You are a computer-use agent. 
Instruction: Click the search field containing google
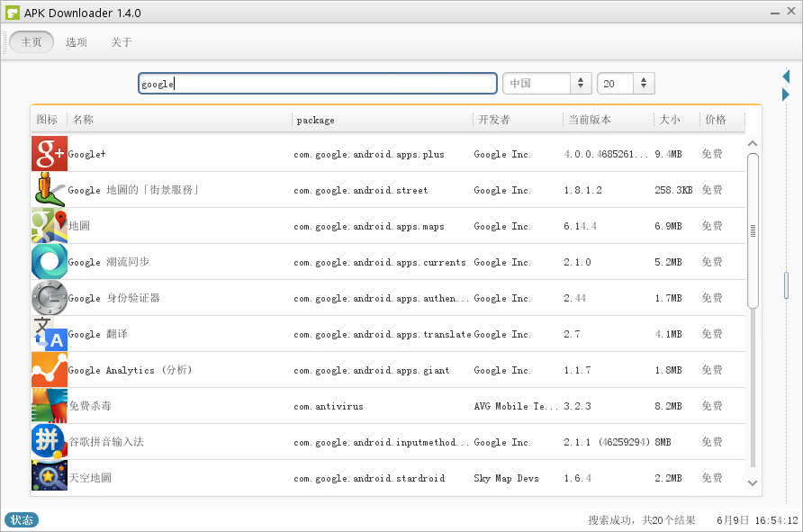(318, 84)
